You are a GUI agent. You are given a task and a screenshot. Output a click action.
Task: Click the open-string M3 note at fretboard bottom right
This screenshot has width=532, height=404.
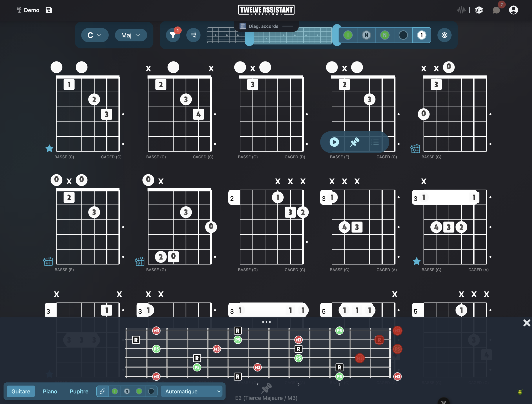click(x=397, y=377)
